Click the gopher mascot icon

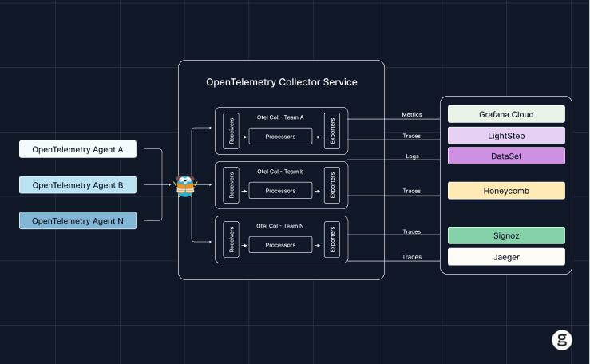point(185,186)
